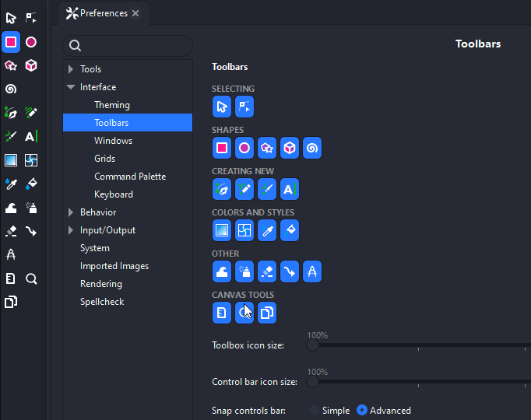Select the 3D Box tool in the left toolbox
Viewport: 531px width, 420px height.
coord(31,65)
